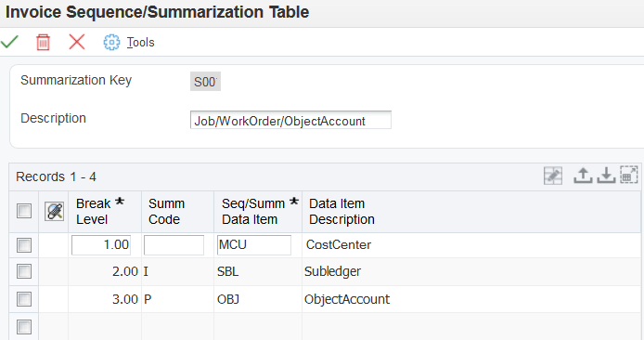Screen dimensions: 644x340
Task: Click the import grid data download icon
Action: pyautogui.click(x=606, y=176)
